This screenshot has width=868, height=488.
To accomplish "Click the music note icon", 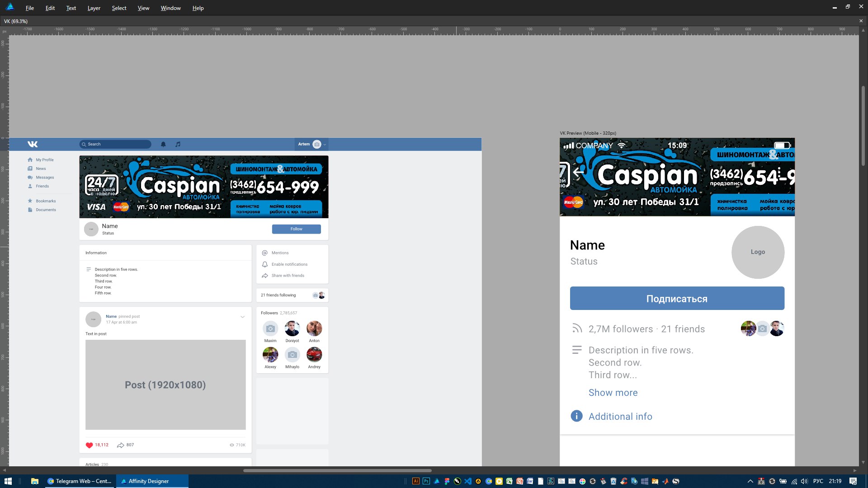I will [178, 144].
